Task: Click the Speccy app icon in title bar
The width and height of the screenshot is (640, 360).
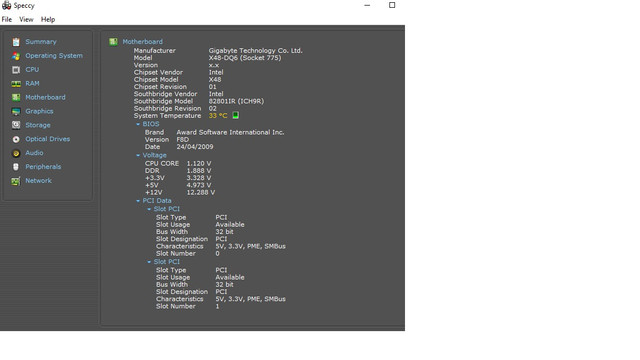Action: pos(7,5)
